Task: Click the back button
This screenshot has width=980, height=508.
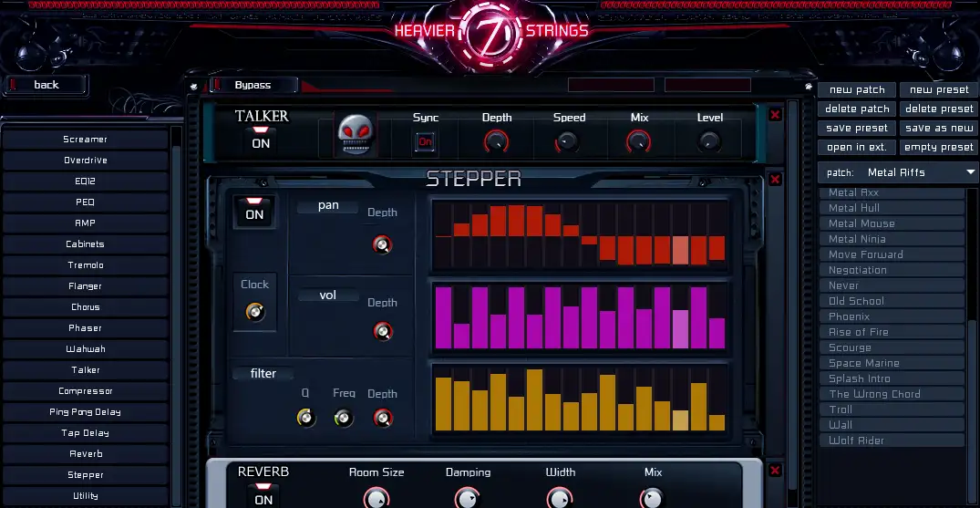Action: [46, 85]
